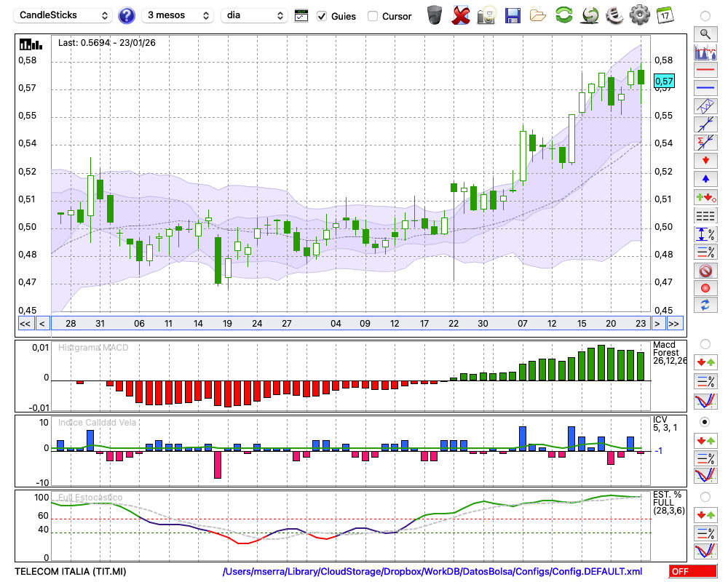Click the green calendar icon
Image resolution: width=728 pixels, height=582 pixels.
point(664,15)
